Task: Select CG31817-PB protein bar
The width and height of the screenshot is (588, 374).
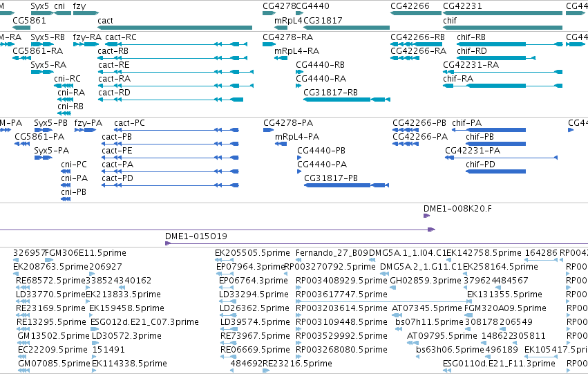Action: pos(346,185)
